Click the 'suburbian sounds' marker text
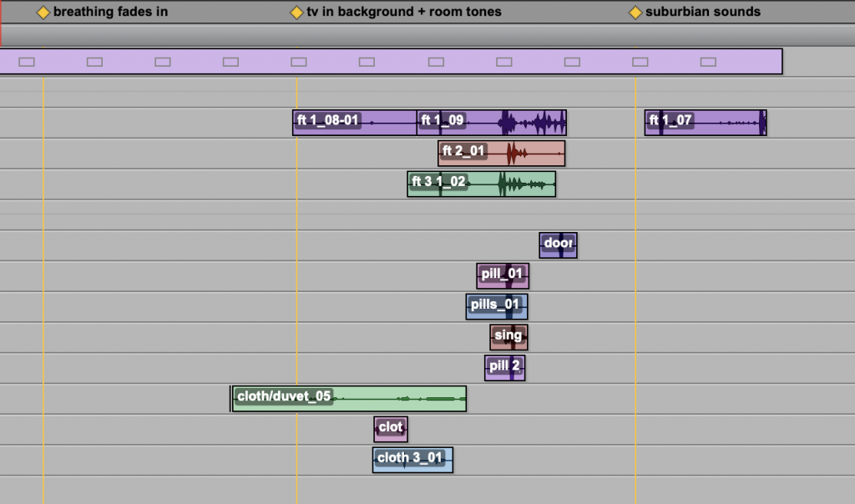The height and width of the screenshot is (504, 855). click(x=703, y=12)
